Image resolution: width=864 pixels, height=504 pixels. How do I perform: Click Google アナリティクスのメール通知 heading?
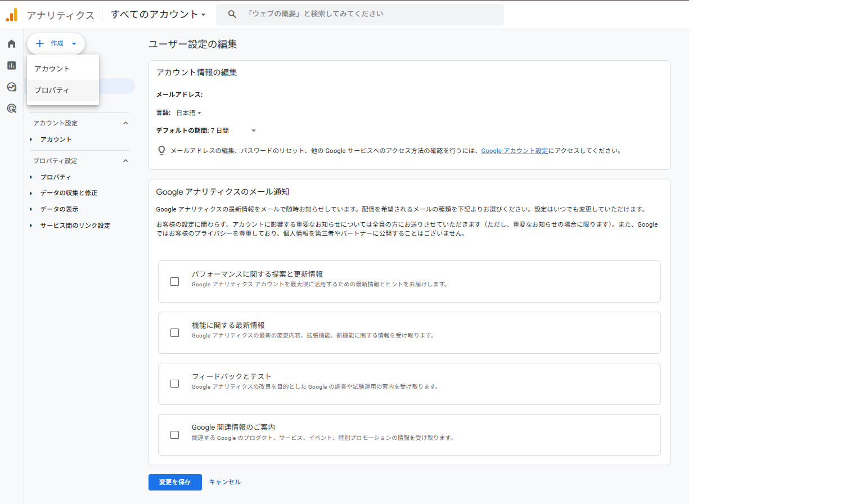[223, 192]
